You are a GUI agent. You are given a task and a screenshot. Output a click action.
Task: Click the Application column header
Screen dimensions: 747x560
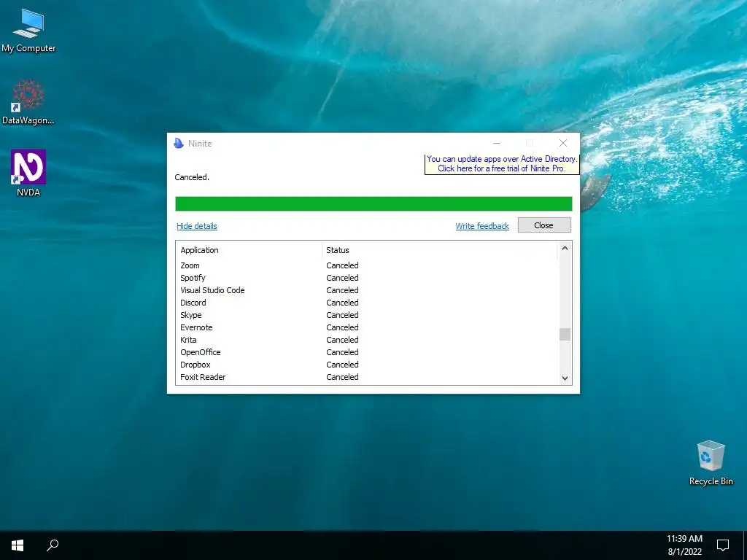click(249, 251)
